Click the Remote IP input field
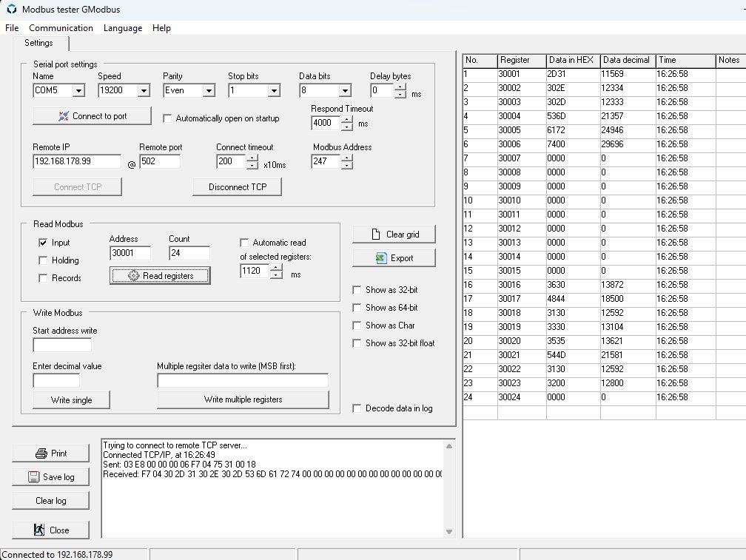Image resolution: width=746 pixels, height=560 pixels. click(76, 161)
